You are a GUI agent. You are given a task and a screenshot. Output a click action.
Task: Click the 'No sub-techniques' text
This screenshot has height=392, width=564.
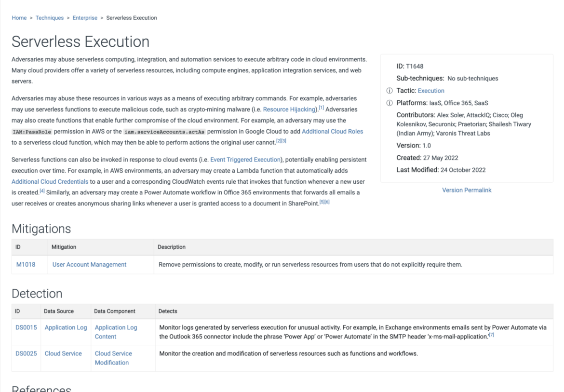472,79
